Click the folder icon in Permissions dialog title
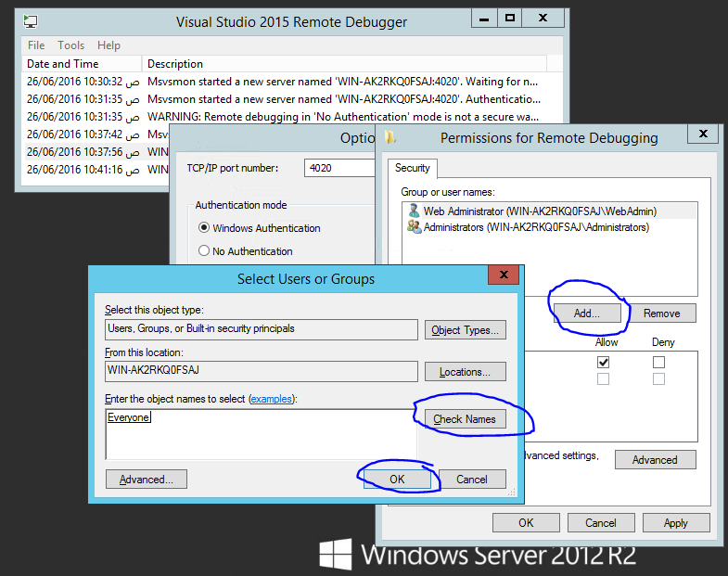 [x=390, y=137]
